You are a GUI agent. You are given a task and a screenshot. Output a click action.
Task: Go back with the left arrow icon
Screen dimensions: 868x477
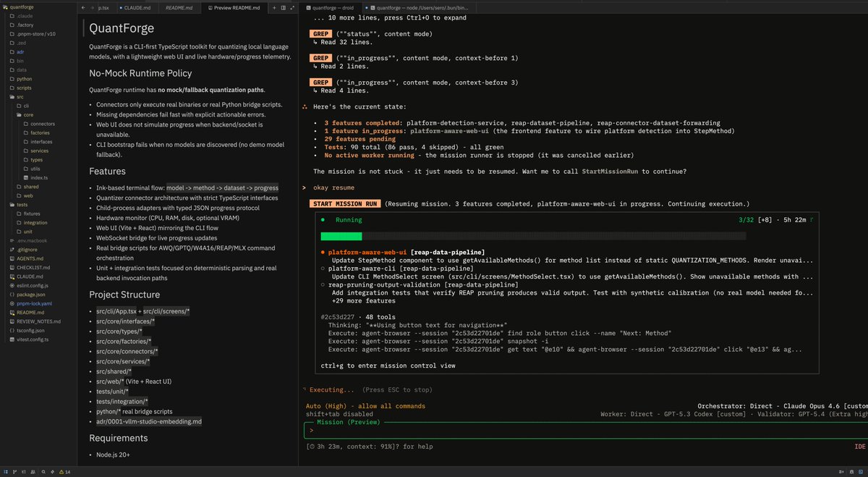83,7
